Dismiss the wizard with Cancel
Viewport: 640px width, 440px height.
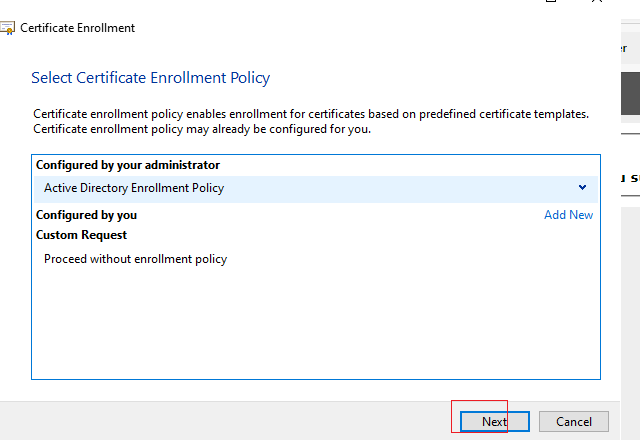tap(573, 421)
